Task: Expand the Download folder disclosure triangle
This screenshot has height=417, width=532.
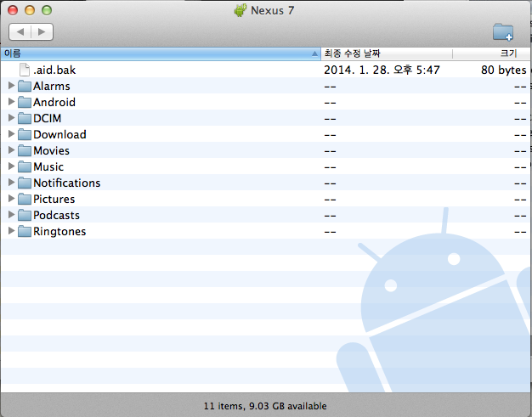Action: coord(11,134)
